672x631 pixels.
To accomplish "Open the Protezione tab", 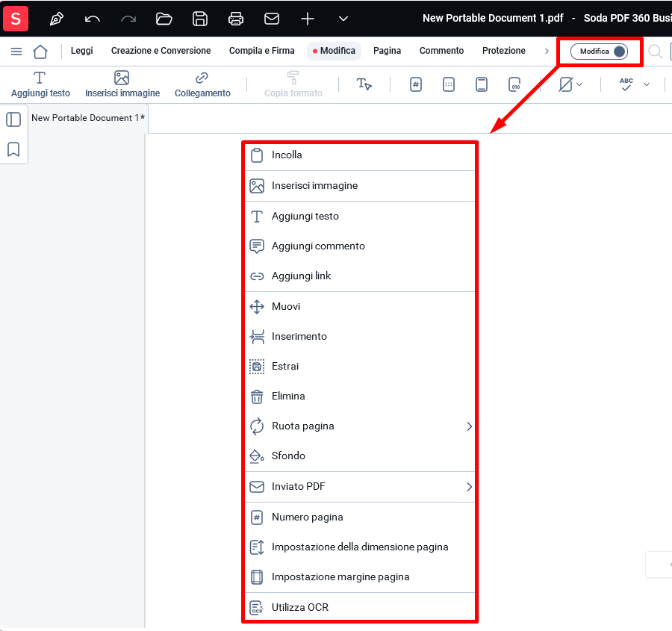I will coord(503,51).
